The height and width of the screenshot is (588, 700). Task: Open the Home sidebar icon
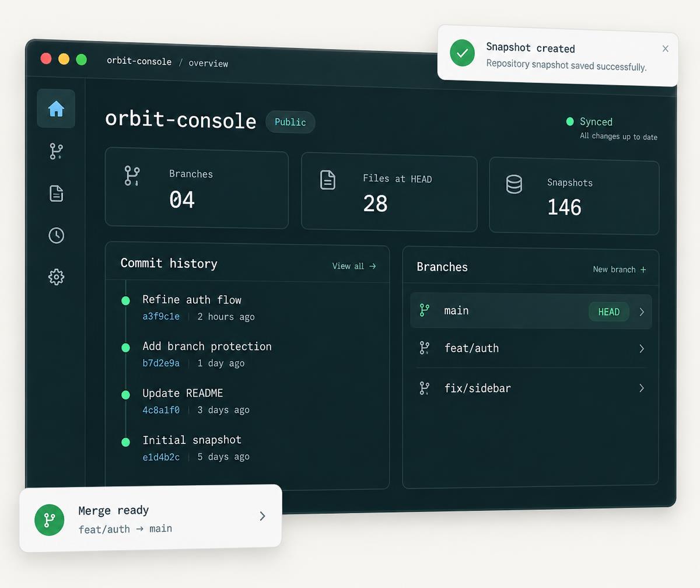pos(56,108)
